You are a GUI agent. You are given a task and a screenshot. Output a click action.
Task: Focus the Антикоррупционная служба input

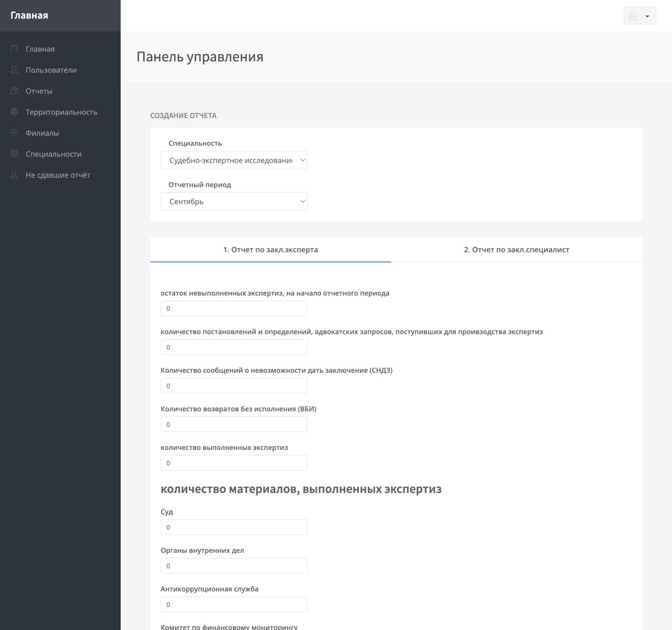click(x=234, y=604)
